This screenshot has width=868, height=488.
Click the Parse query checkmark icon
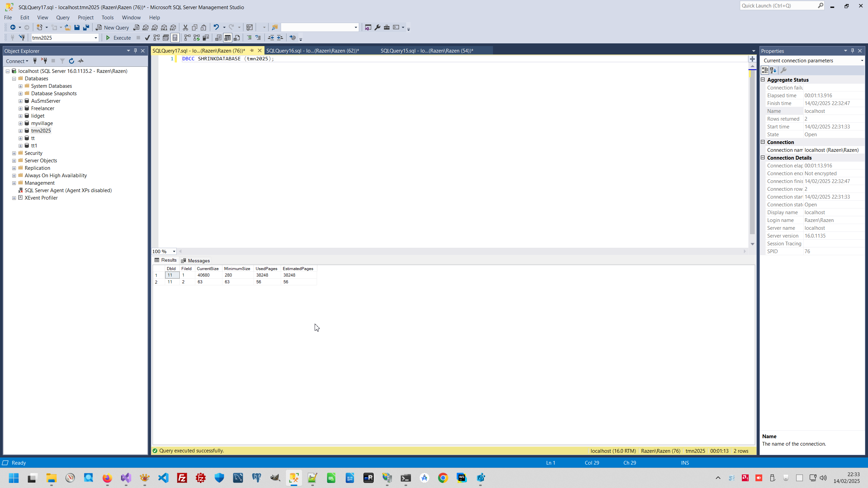point(147,38)
